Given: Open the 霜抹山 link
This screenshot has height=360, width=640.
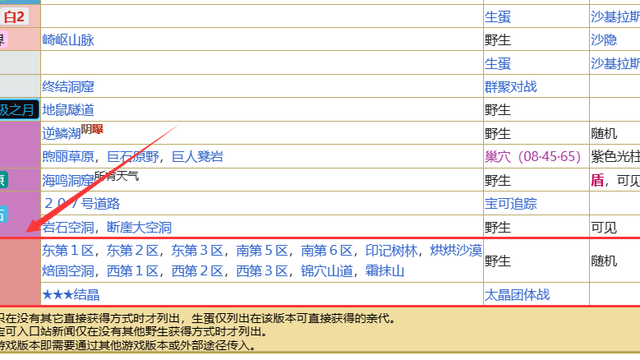Looking at the screenshot, I should pos(385,271).
